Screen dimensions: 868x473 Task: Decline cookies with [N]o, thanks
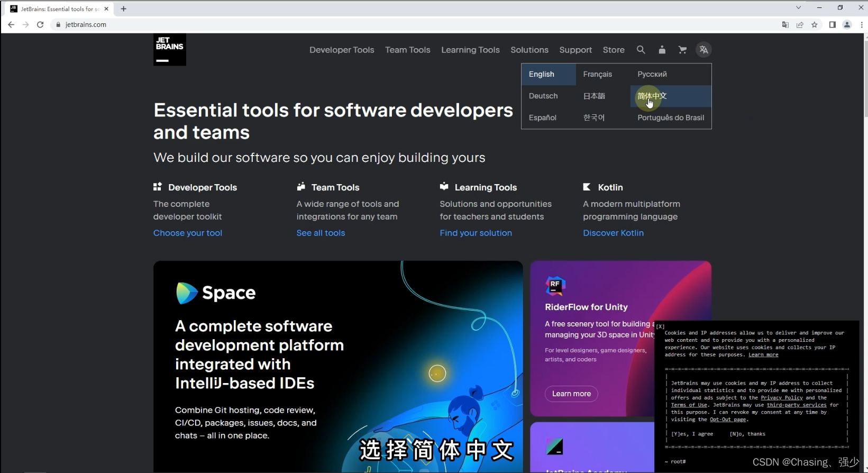[x=747, y=434]
